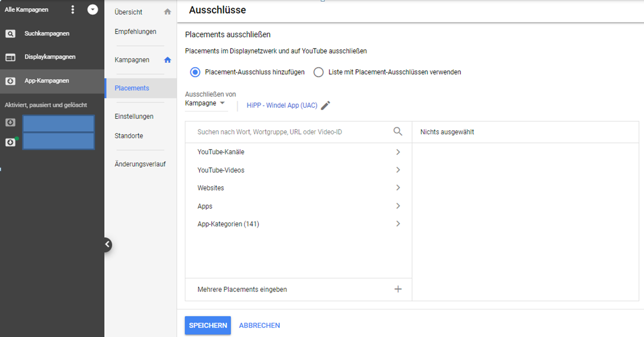This screenshot has width=644, height=337.
Task: Click the Suchkampagnen sidebar icon
Action: [x=11, y=33]
